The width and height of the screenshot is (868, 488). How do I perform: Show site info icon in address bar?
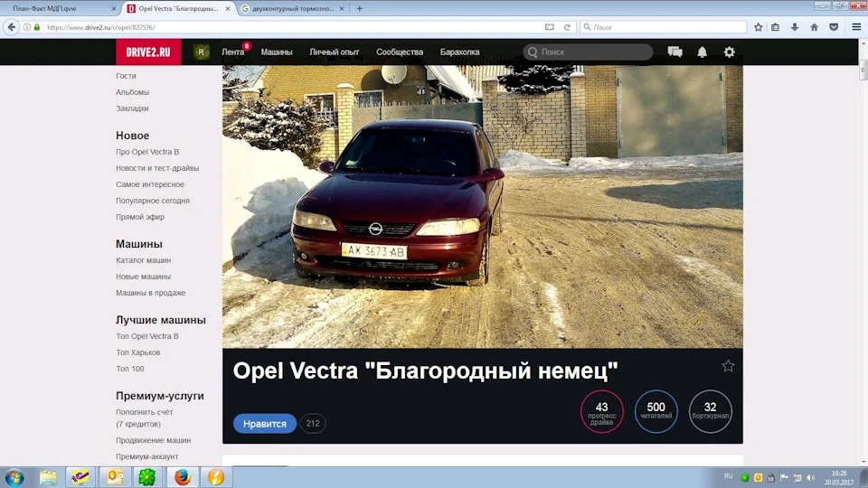pyautogui.click(x=26, y=27)
